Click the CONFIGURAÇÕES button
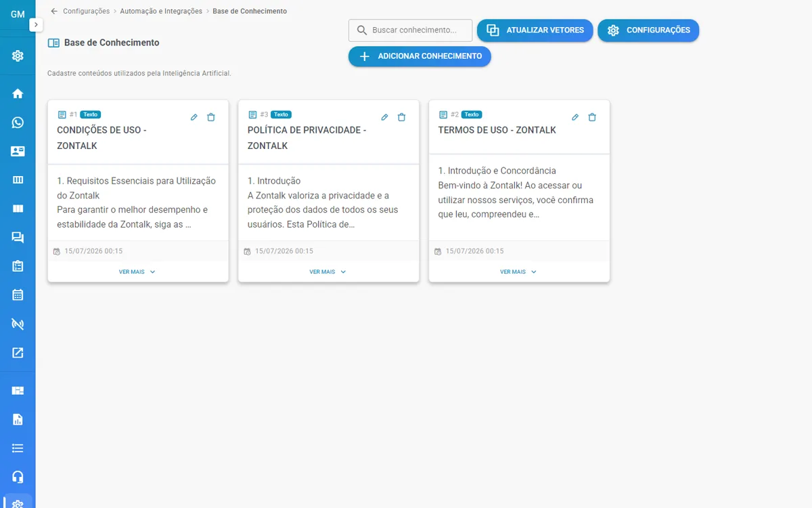 pos(648,30)
